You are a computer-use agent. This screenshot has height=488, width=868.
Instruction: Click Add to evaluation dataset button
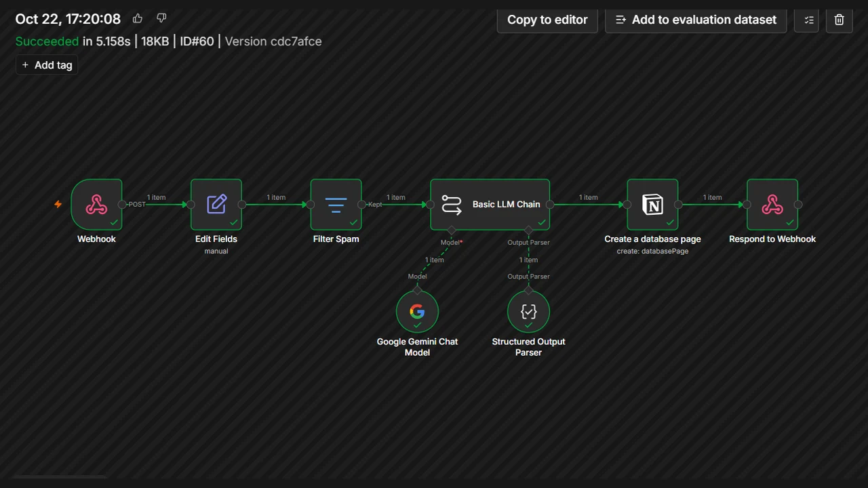coord(696,20)
